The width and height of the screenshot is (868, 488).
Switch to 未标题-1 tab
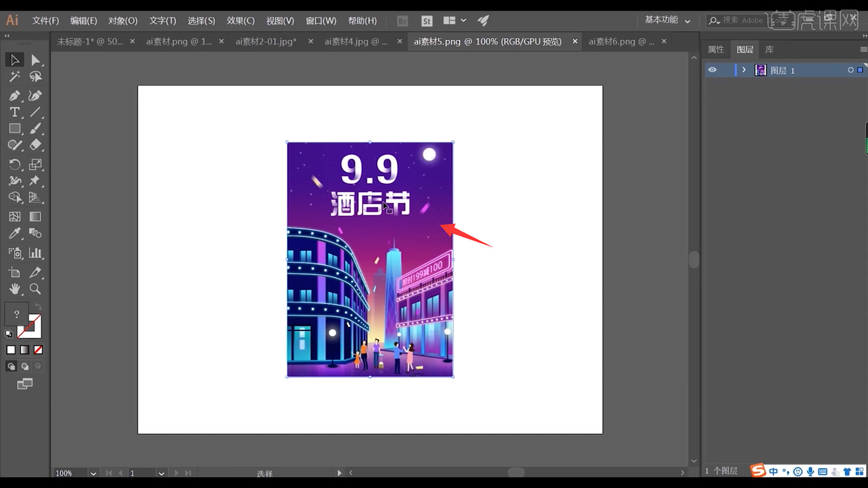90,41
